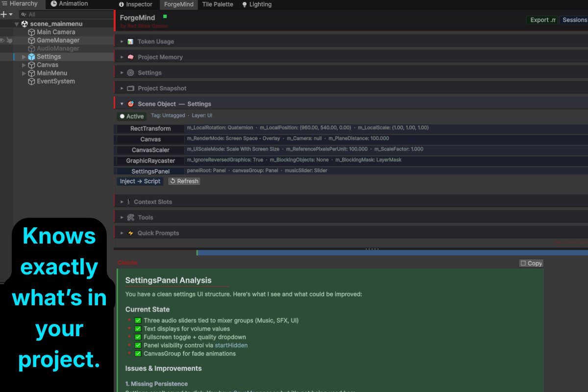The height and width of the screenshot is (392, 588).
Task: Open the Sessions button
Action: [574, 20]
